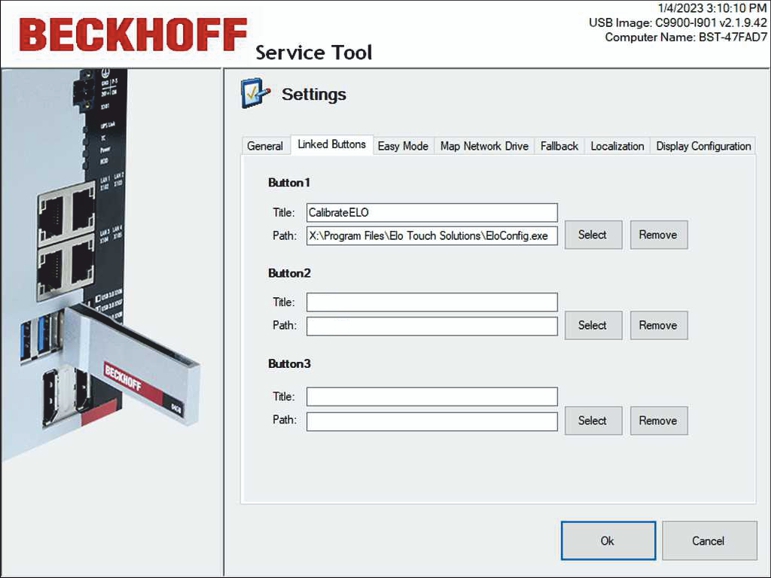This screenshot has width=771, height=578.
Task: Switch to Display Configuration tab
Action: [703, 146]
